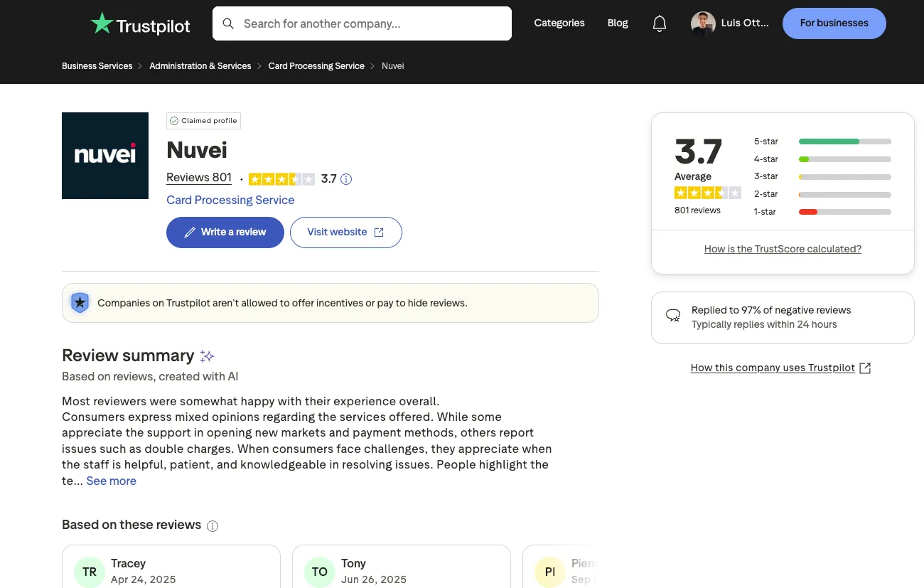
Task: Select Card Processing Service in the breadcrumb
Action: 316,65
